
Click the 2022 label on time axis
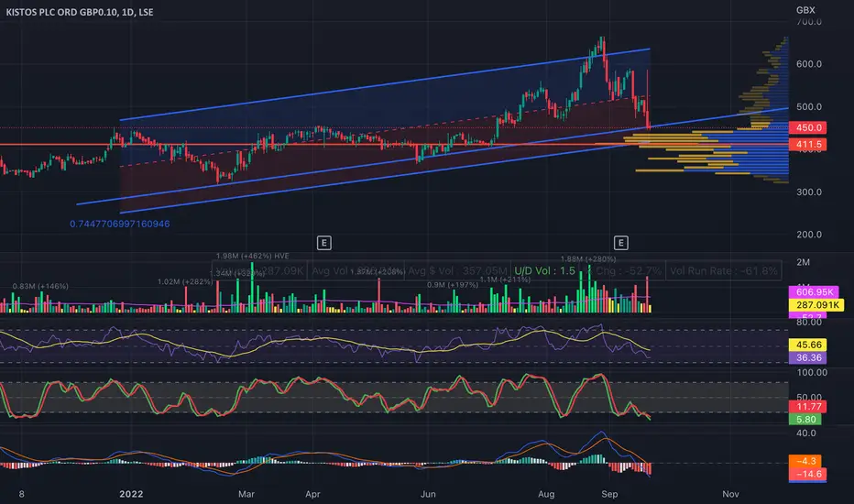coord(131,494)
